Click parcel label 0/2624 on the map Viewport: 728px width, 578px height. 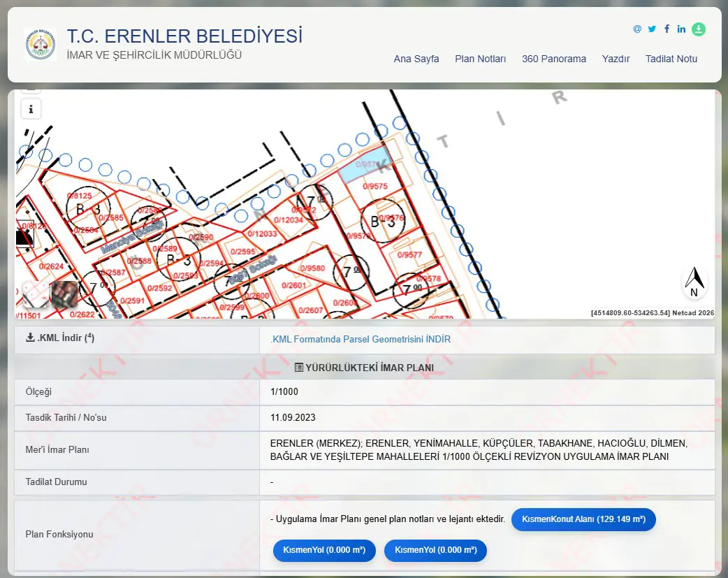click(x=51, y=266)
